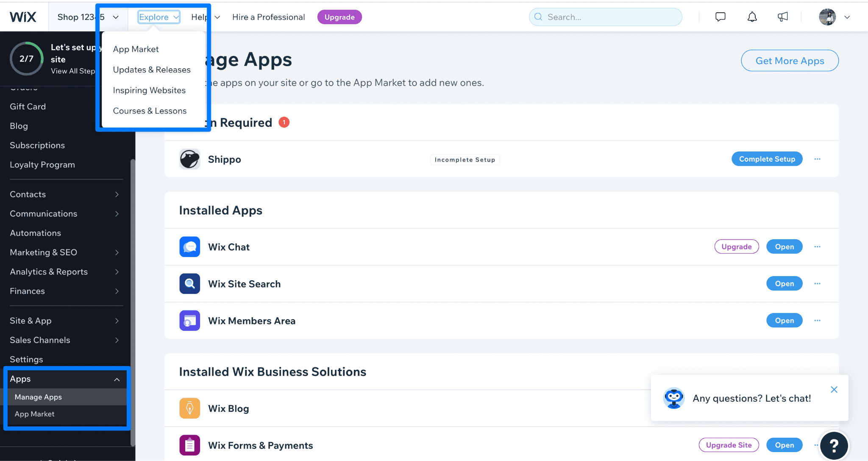Click the Wix Chat app icon
868x461 pixels.
pos(189,246)
